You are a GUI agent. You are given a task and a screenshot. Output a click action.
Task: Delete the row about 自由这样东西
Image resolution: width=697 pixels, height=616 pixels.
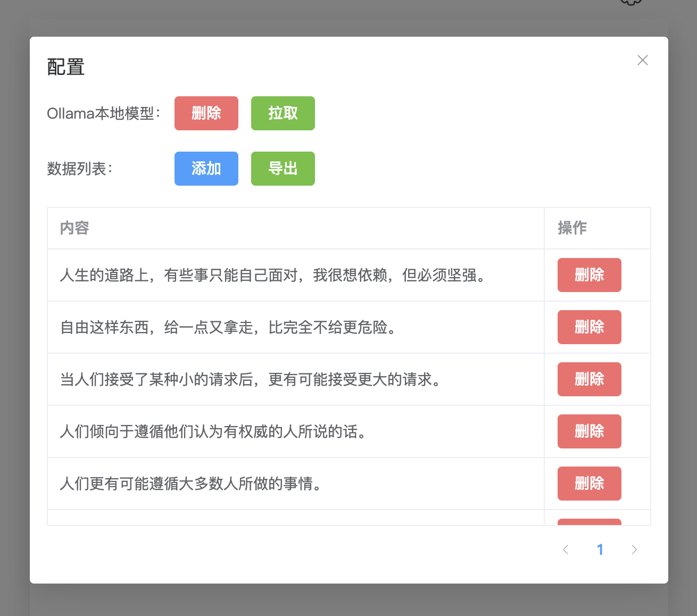pyautogui.click(x=589, y=327)
